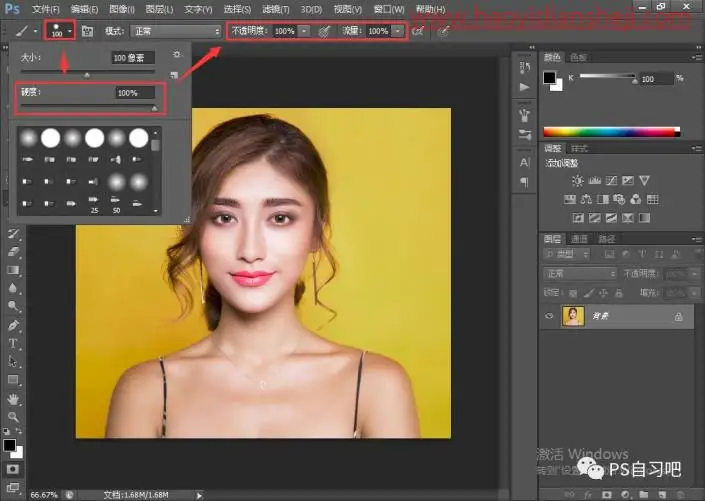Viewport: 705px width, 501px height.
Task: Open tool preset picker arrow beside brush icon
Action: (35, 31)
